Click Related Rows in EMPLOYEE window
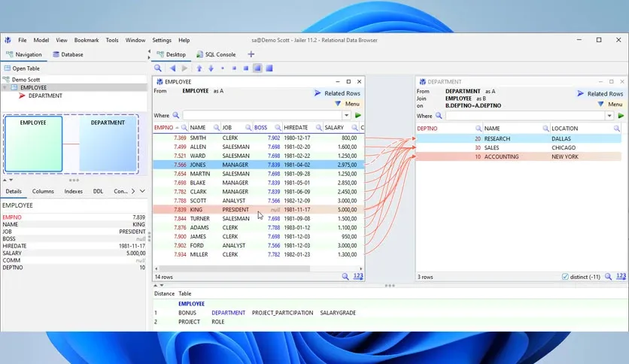 [338, 93]
